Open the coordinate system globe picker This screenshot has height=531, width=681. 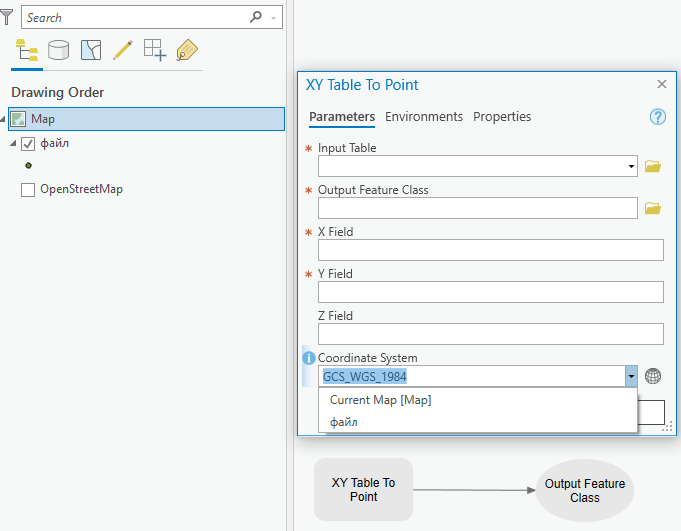pyautogui.click(x=653, y=376)
